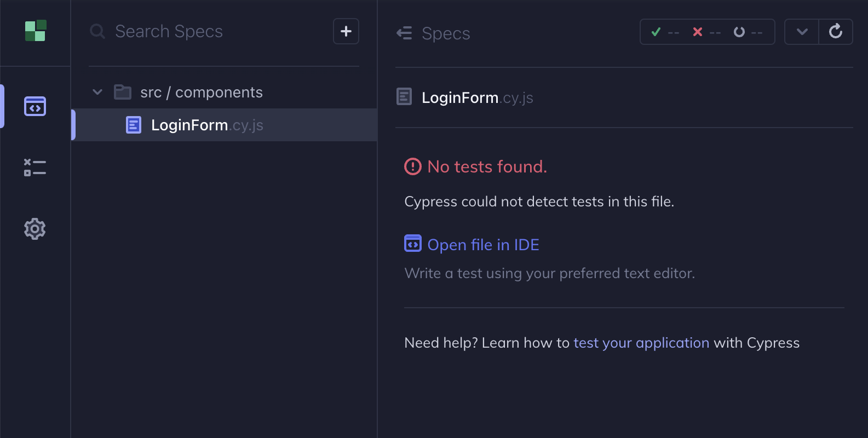Click the passed tests checkmark counter
The width and height of the screenshot is (868, 438).
pyautogui.click(x=665, y=32)
